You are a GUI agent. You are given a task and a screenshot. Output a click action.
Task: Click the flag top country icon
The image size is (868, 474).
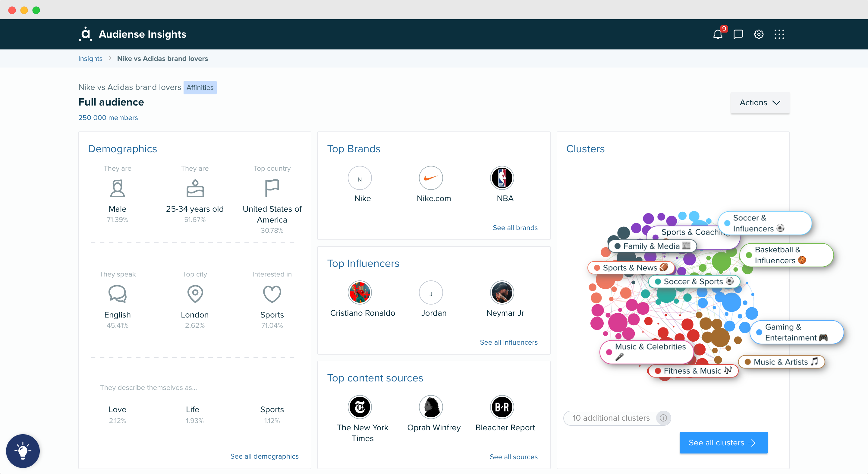(x=272, y=188)
